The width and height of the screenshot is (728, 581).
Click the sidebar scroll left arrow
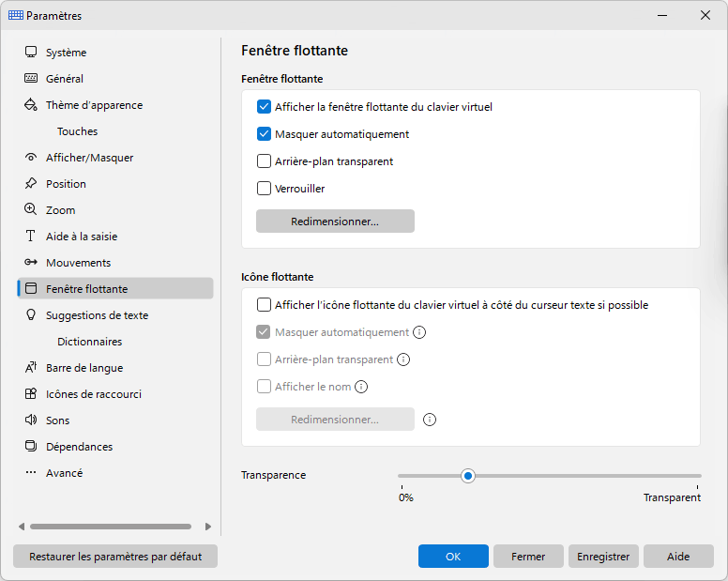pos(22,527)
